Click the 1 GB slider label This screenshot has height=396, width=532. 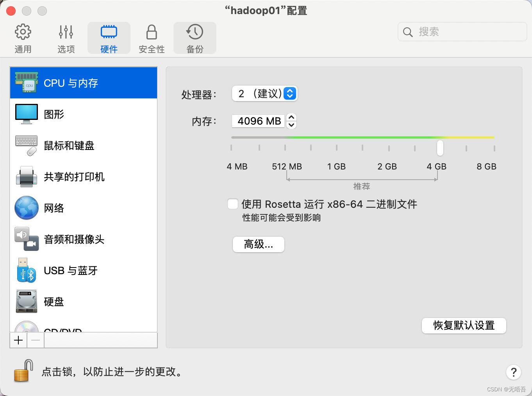point(336,166)
